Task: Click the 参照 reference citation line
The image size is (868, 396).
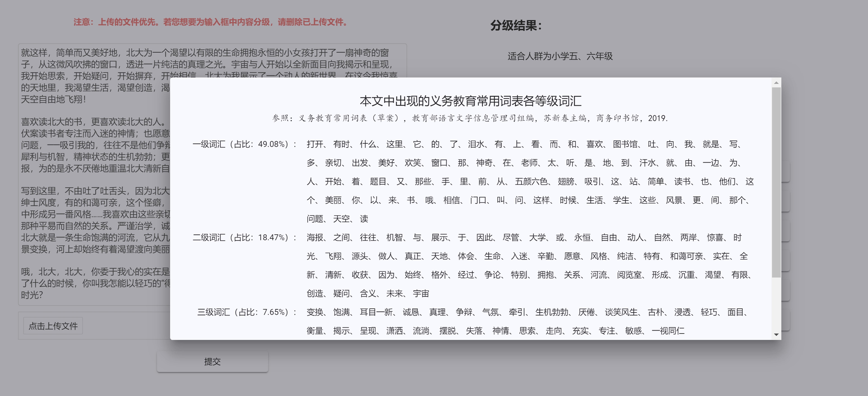Action: 470,118
